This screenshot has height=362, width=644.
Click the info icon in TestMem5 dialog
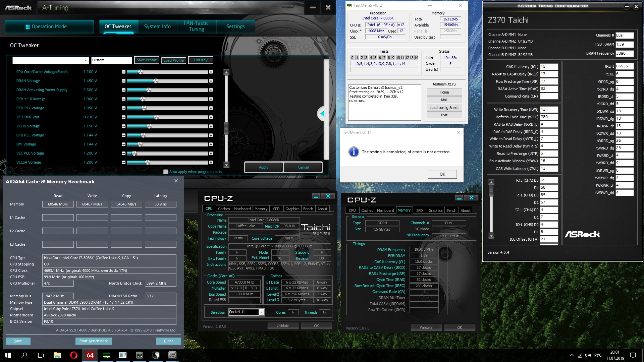pyautogui.click(x=354, y=152)
